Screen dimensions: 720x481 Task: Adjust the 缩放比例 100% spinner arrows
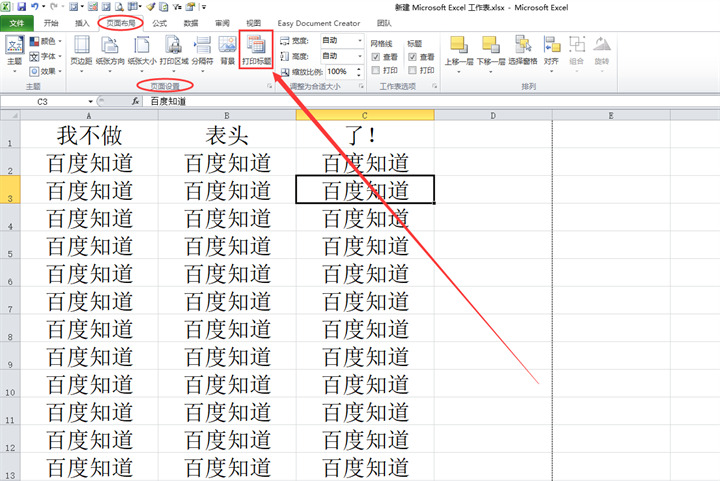[x=359, y=72]
